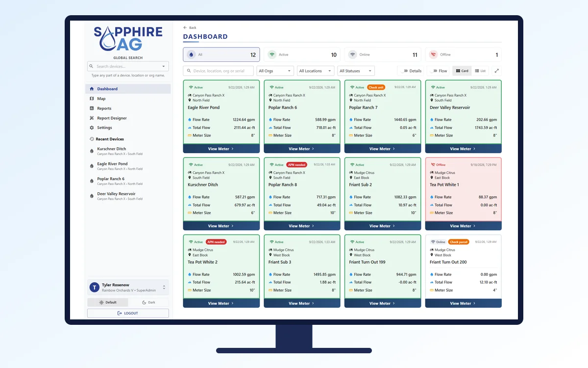
Task: Click the T user avatar
Action: (95, 288)
